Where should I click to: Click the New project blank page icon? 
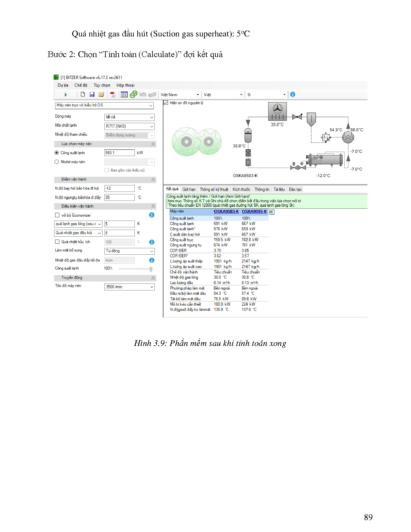click(83, 94)
